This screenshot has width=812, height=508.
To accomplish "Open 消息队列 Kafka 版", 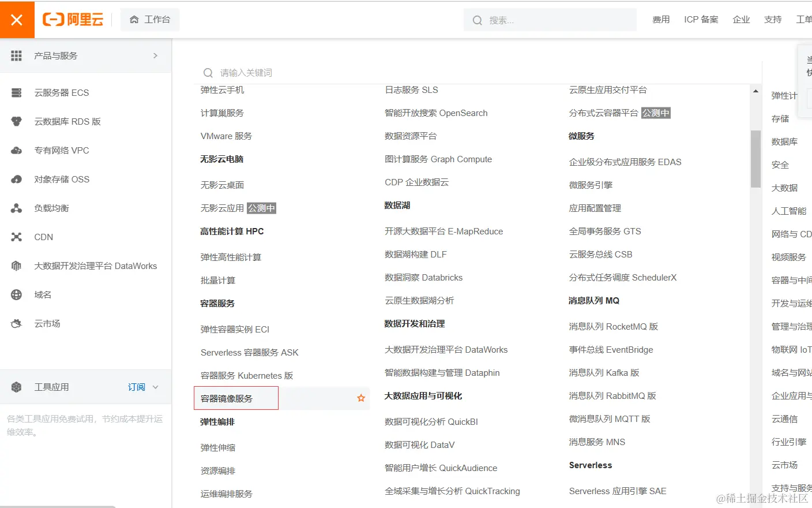I will point(604,372).
